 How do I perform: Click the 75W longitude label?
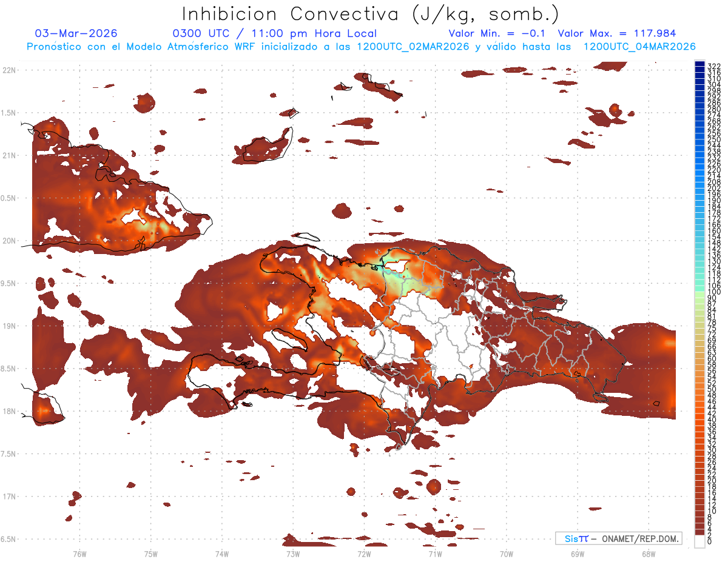(x=150, y=554)
